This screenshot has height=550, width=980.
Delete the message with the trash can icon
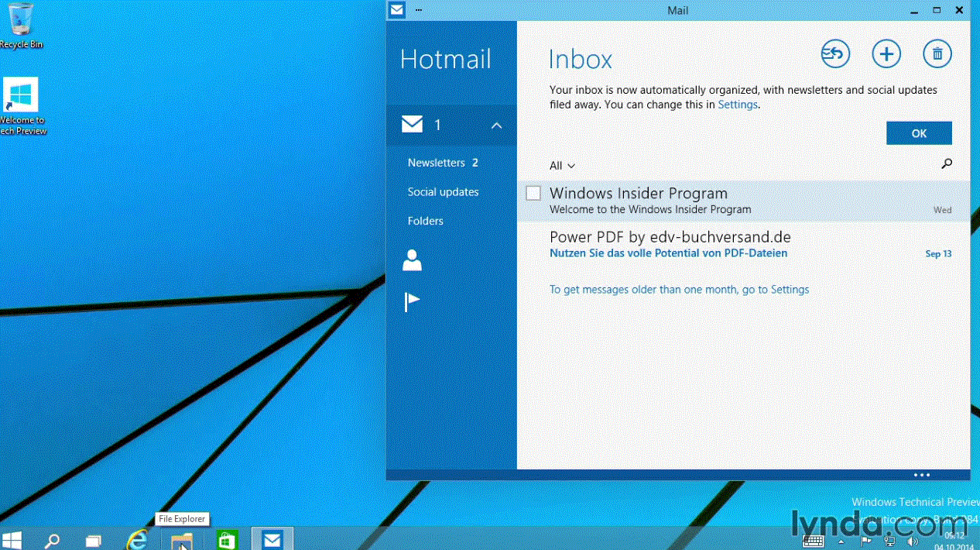click(x=937, y=54)
